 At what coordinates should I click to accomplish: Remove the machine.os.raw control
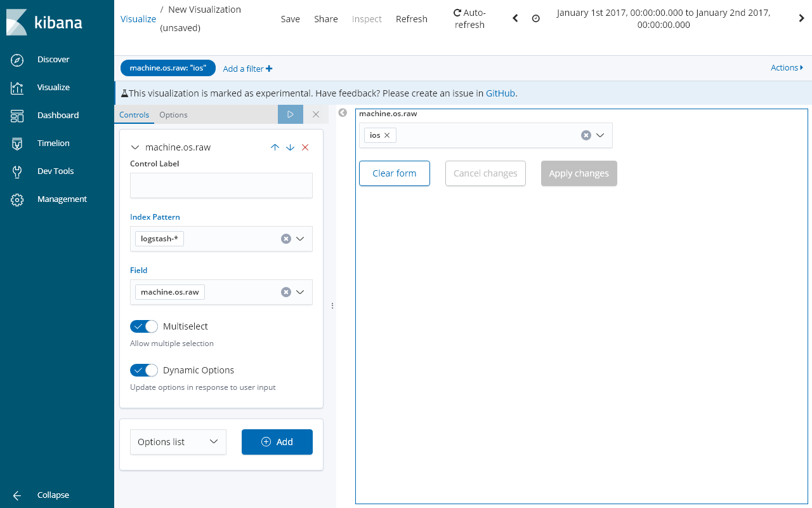305,147
